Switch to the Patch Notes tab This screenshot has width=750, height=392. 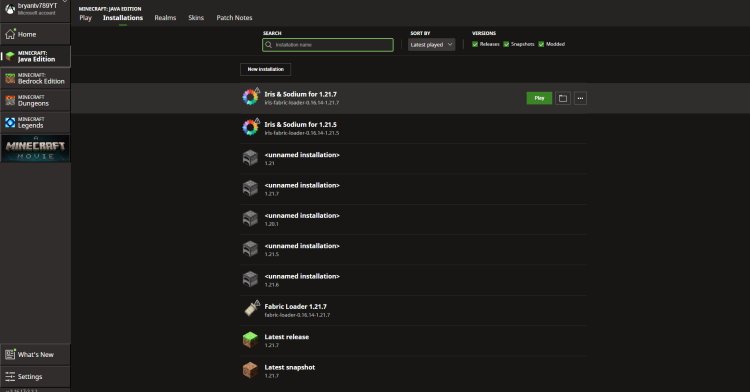[x=234, y=18]
